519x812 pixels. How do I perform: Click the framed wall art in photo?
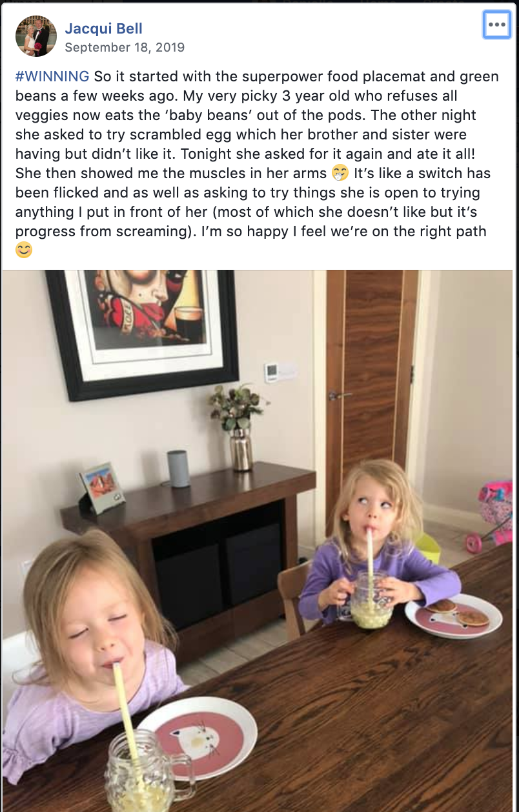pos(143,331)
